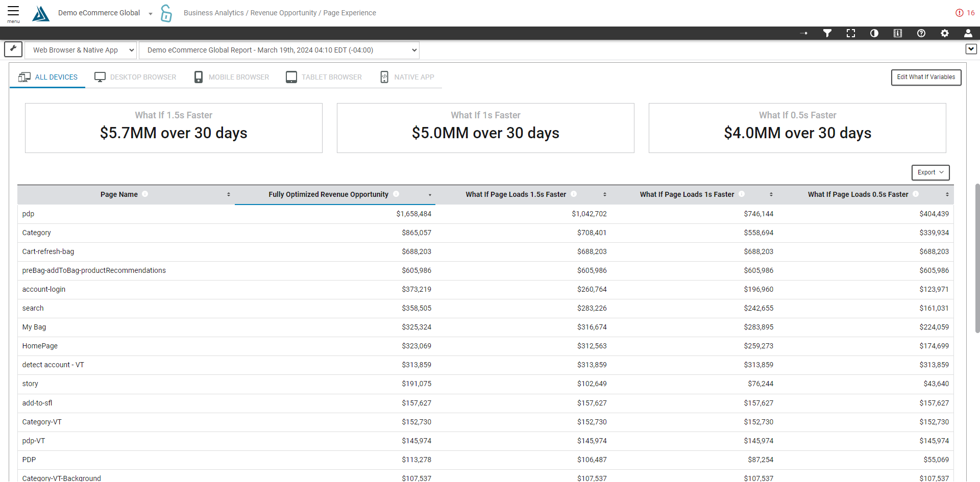Sort by What If Page Loads 1s Faster
This screenshot has width=980, height=482.
pyautogui.click(x=771, y=194)
